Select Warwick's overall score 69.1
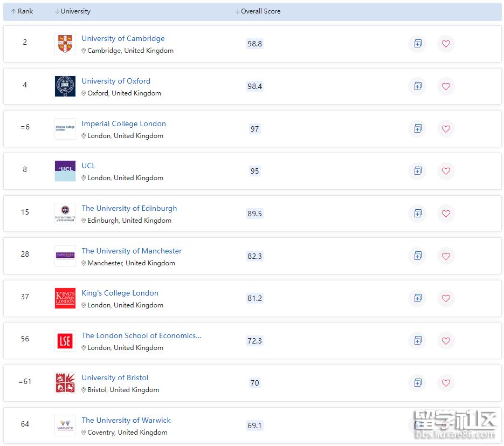The width and height of the screenshot is (504, 446). (254, 426)
